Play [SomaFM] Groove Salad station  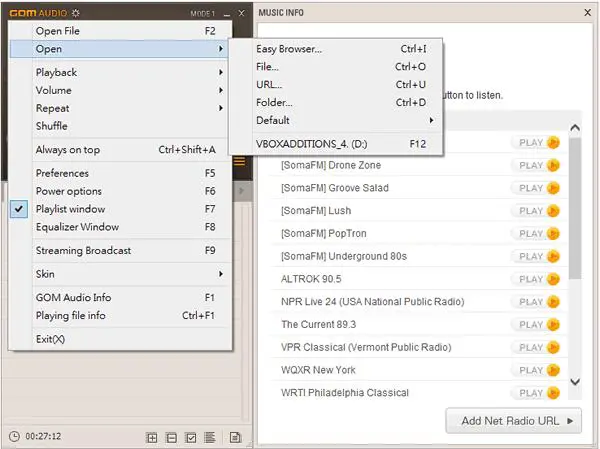535,188
